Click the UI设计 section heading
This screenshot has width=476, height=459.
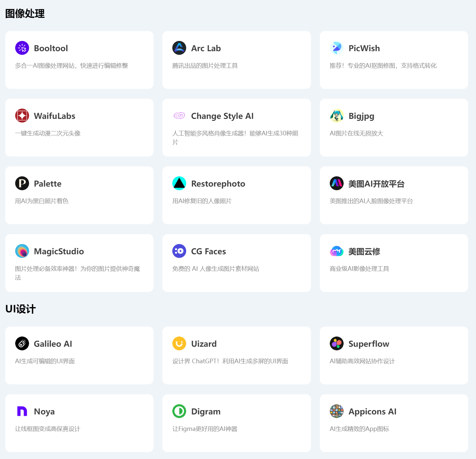tap(20, 309)
